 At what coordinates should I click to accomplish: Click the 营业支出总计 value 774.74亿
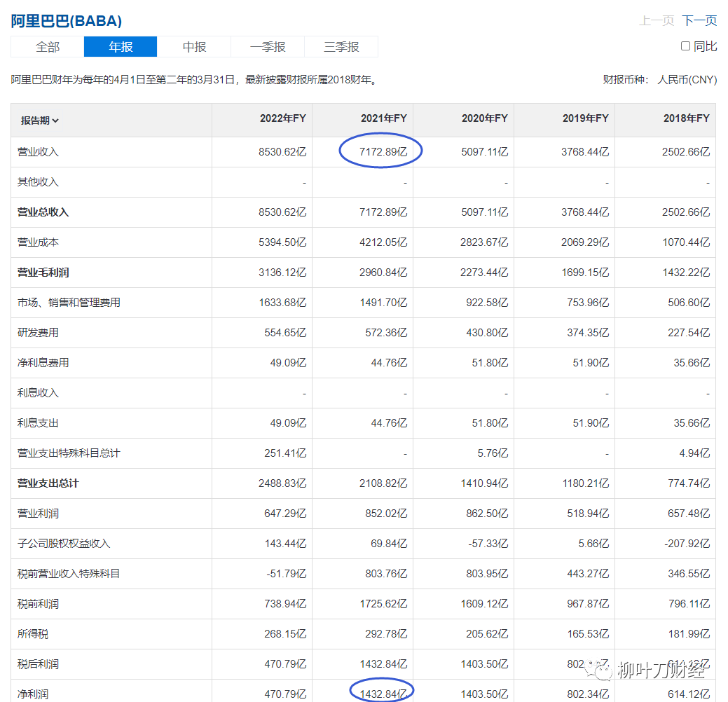point(689,483)
